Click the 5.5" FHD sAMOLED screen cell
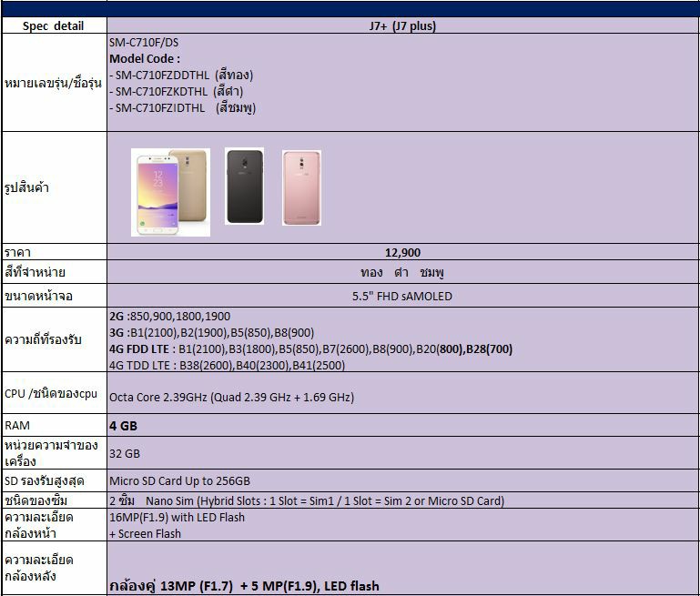Image resolution: width=700 pixels, height=596 pixels. click(401, 296)
